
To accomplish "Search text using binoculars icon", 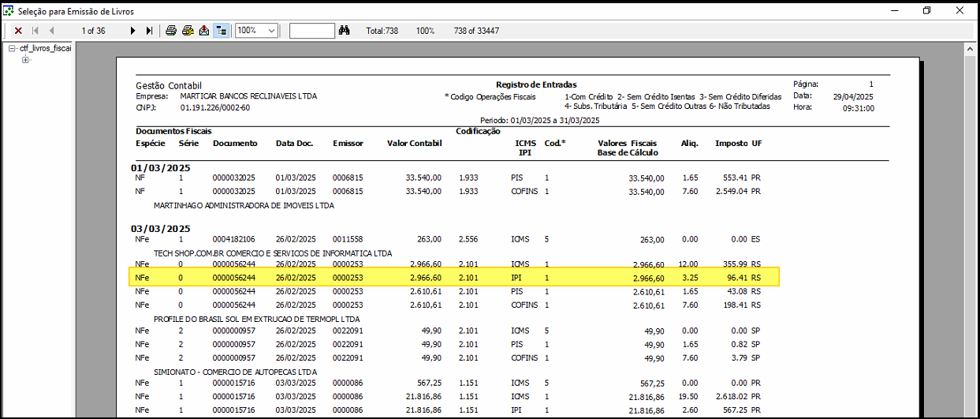I will click(344, 31).
